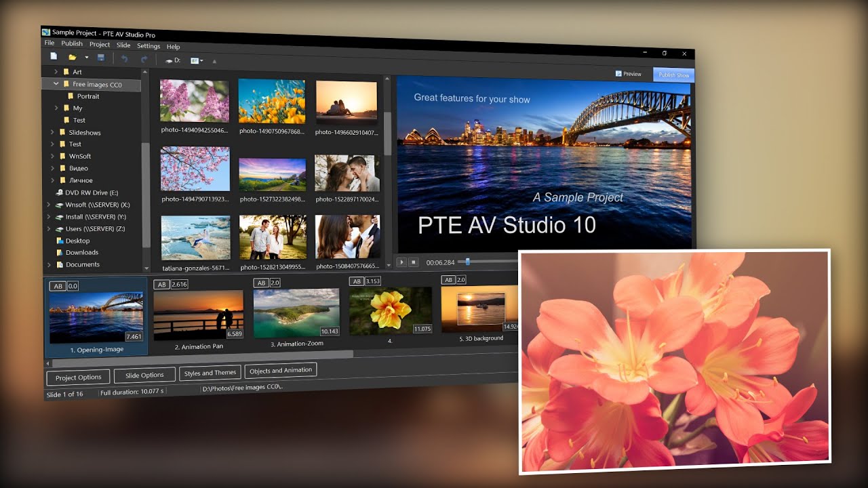The height and width of the screenshot is (488, 868).
Task: Go up one folder with the triangle icon
Action: 214,62
